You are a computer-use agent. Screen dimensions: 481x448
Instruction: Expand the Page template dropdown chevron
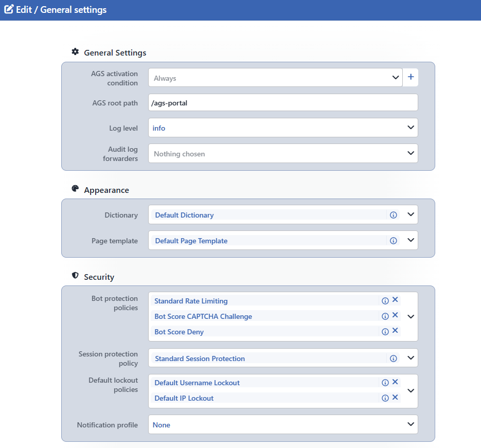pos(411,240)
